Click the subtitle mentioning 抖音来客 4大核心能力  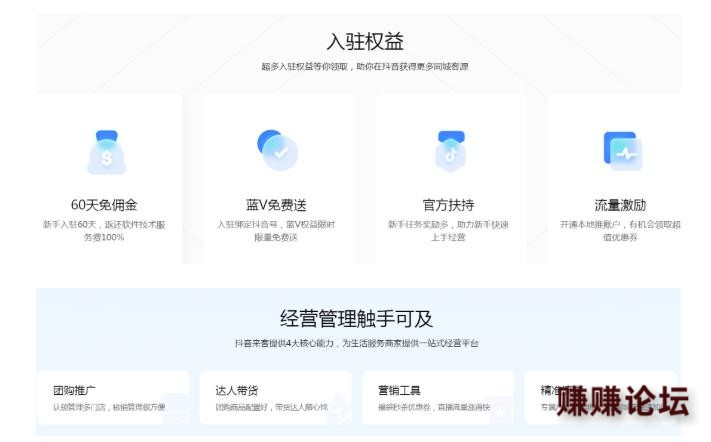click(357, 343)
